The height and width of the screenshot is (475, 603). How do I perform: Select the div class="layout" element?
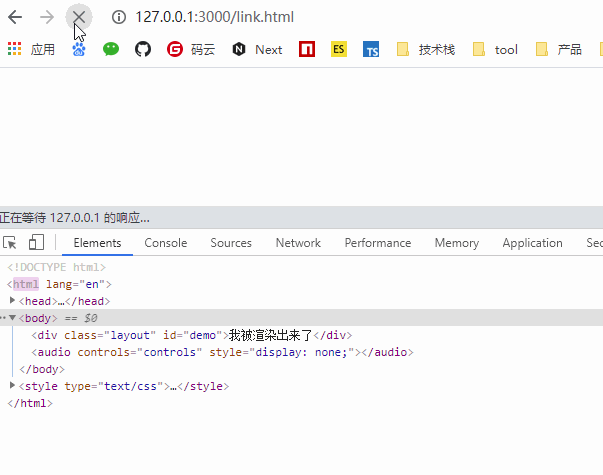coord(192,335)
